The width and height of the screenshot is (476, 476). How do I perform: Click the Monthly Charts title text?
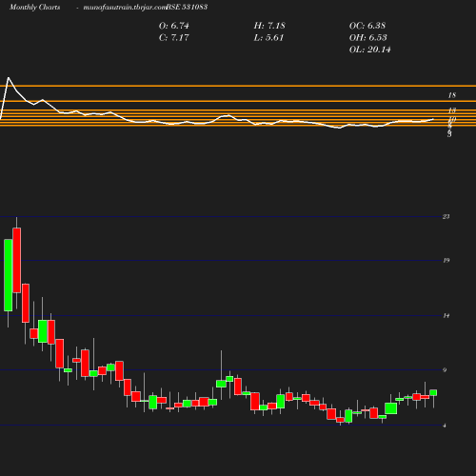pyautogui.click(x=35, y=7)
